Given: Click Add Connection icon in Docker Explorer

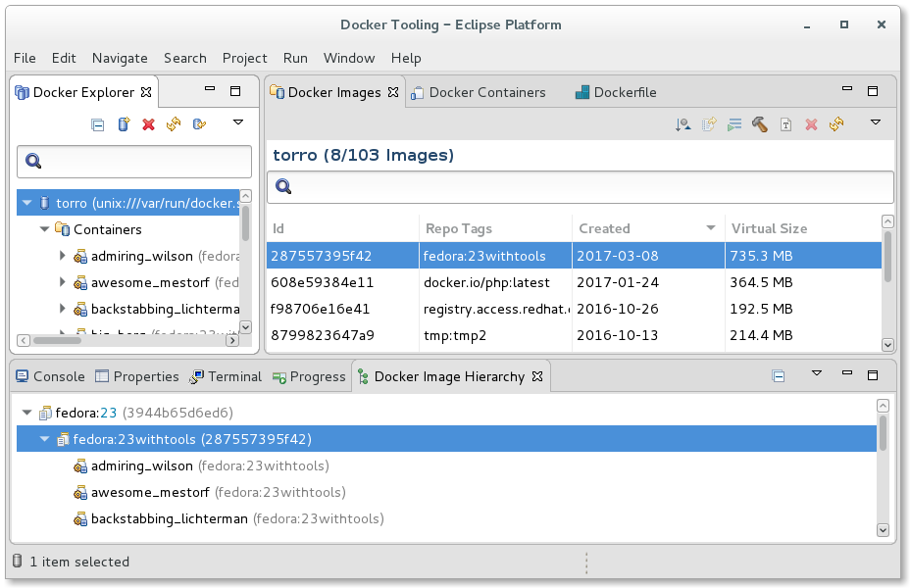Looking at the screenshot, I should tap(124, 124).
